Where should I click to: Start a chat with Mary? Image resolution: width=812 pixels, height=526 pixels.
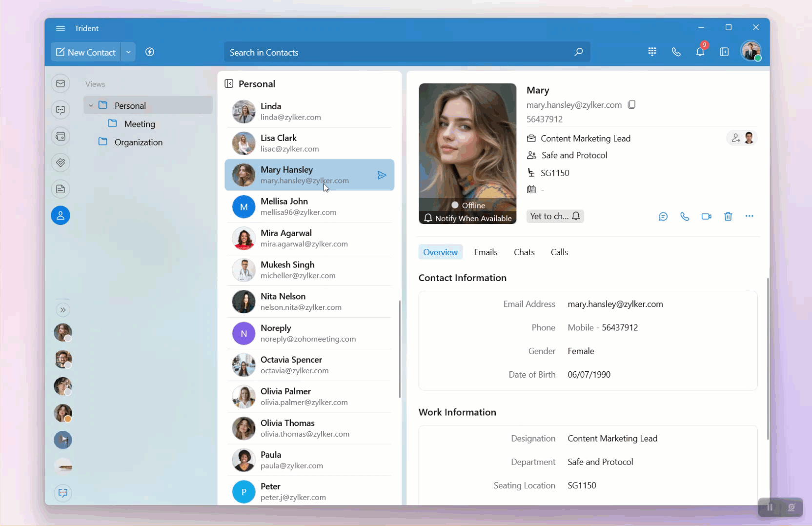663,216
